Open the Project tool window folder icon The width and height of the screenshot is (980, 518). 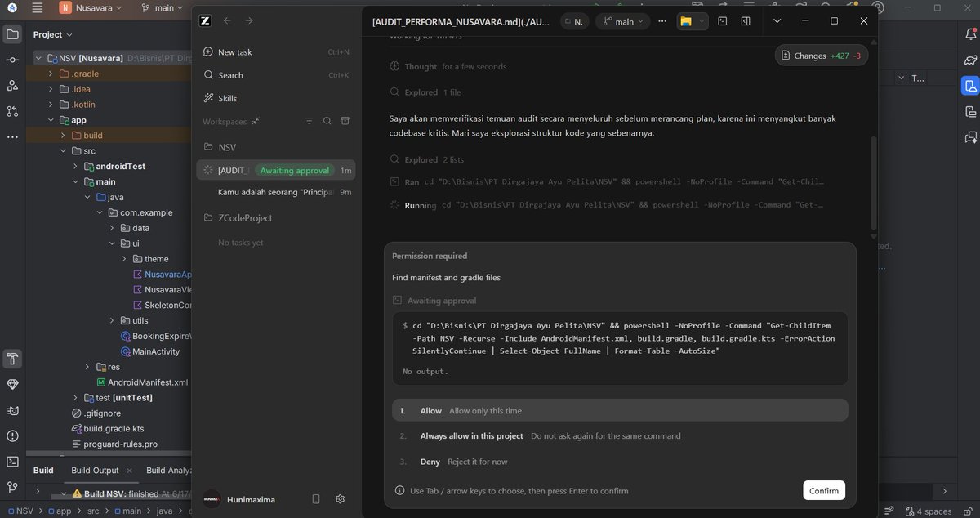(12, 34)
